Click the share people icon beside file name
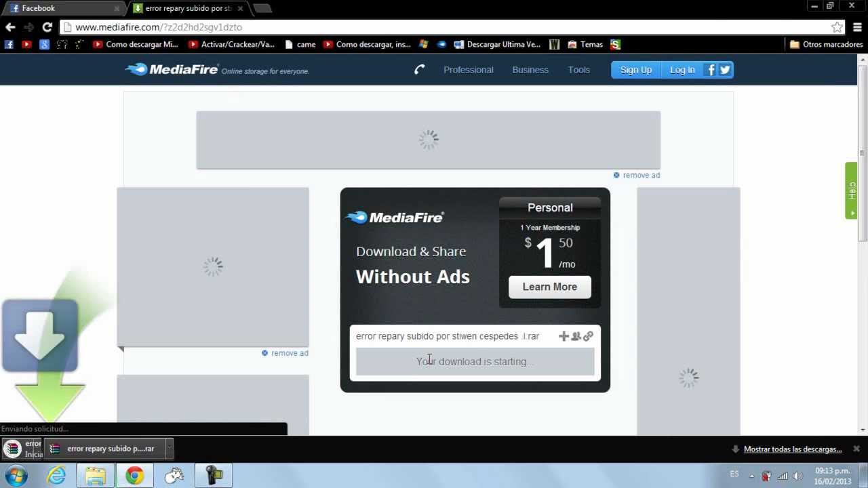Viewport: 868px width, 488px height. click(x=576, y=336)
